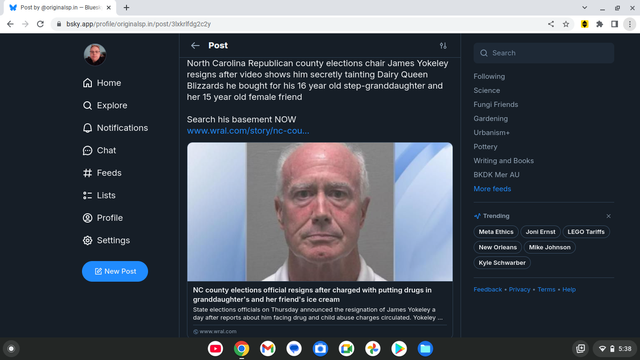Open thread display settings icon

(443, 46)
